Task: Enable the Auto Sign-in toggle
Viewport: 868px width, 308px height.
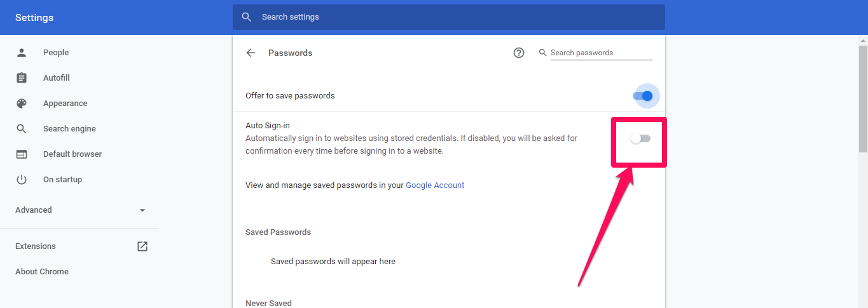Action: tap(640, 138)
